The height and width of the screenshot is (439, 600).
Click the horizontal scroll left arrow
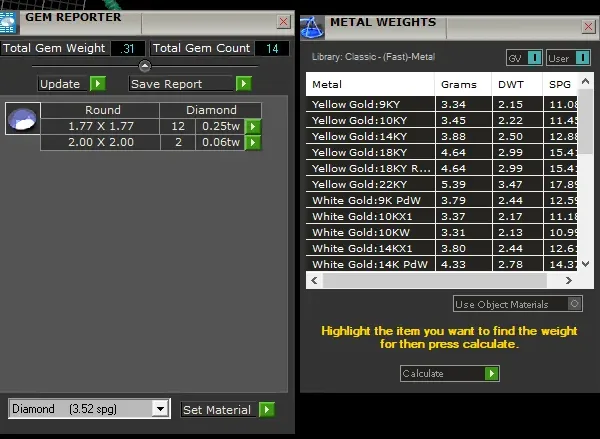[x=315, y=280]
